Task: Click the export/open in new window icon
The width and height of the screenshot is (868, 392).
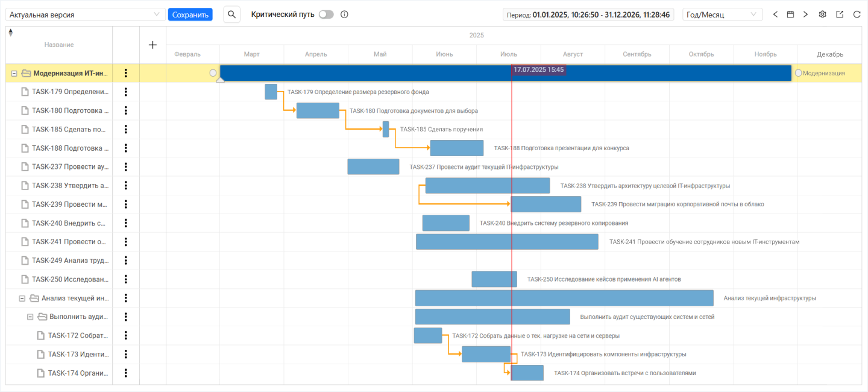Action: [840, 14]
